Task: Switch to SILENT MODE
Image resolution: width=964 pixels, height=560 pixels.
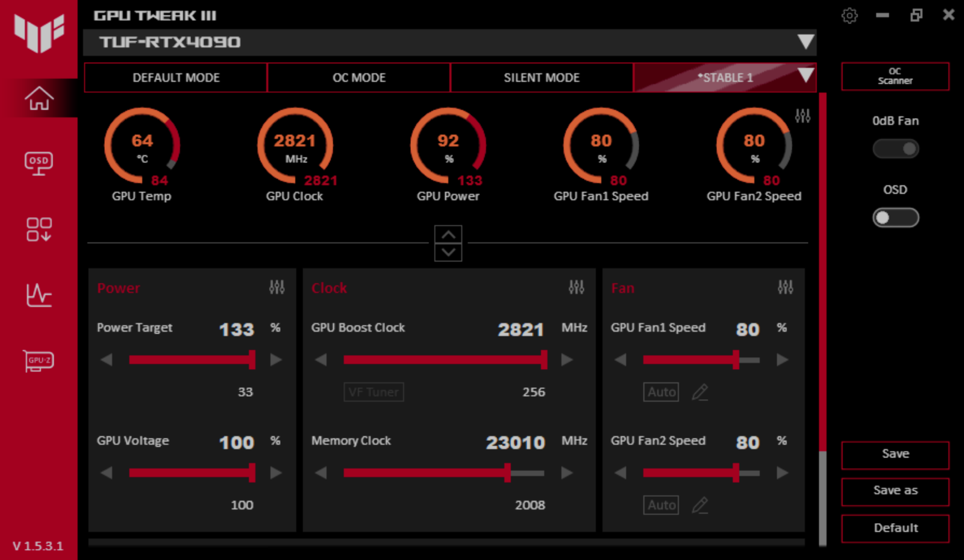Action: pyautogui.click(x=542, y=78)
